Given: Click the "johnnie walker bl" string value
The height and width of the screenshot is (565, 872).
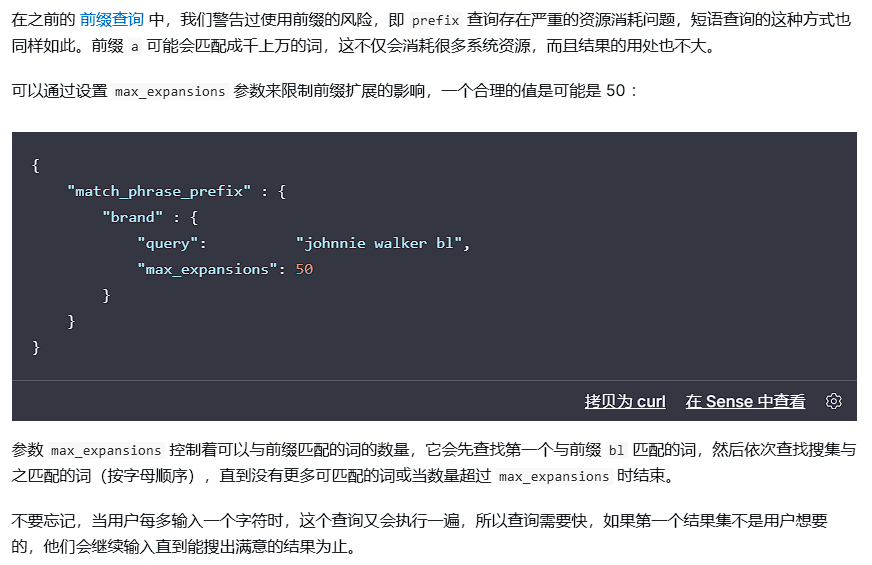Looking at the screenshot, I should tap(382, 243).
